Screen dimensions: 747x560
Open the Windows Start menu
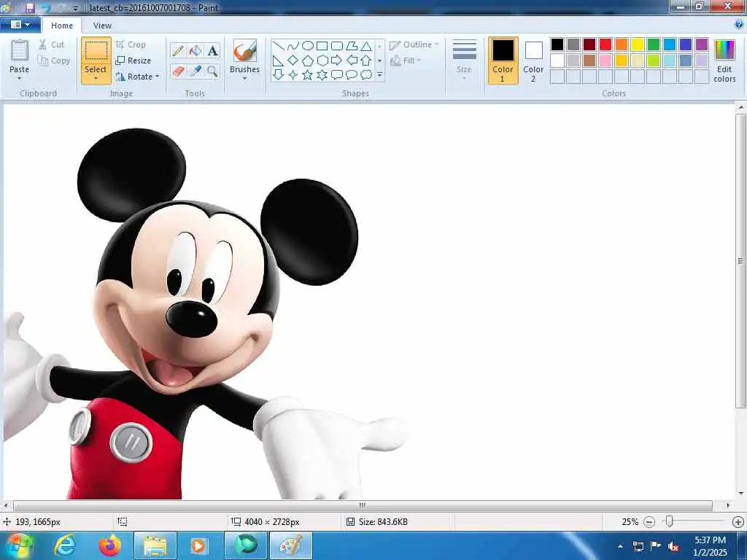tap(20, 545)
